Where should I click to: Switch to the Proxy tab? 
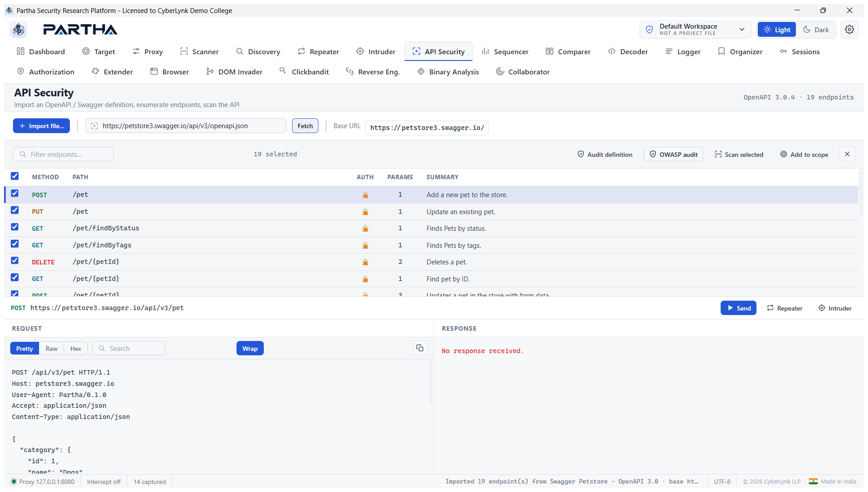(148, 52)
